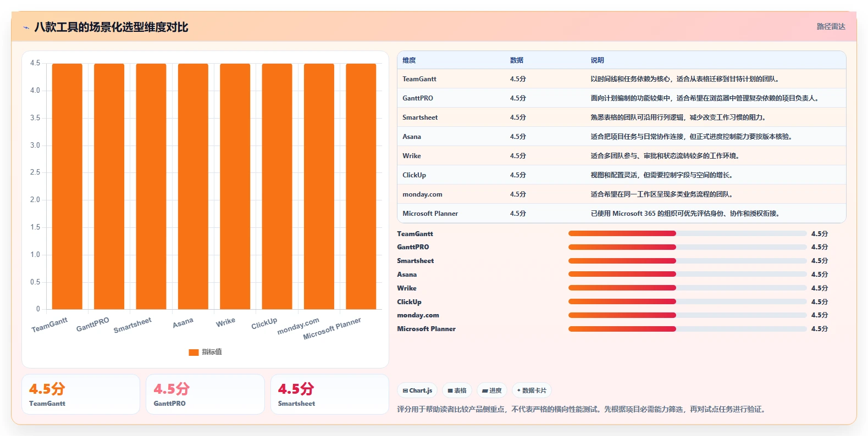
Task: Select the Asana table row name
Action: click(x=412, y=137)
